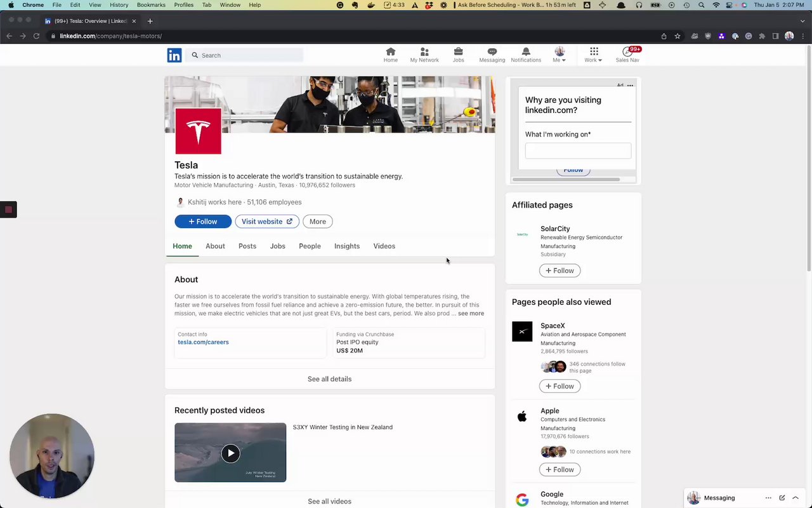This screenshot has height=508, width=812.
Task: Click the 51,106 employees link
Action: tap(274, 202)
